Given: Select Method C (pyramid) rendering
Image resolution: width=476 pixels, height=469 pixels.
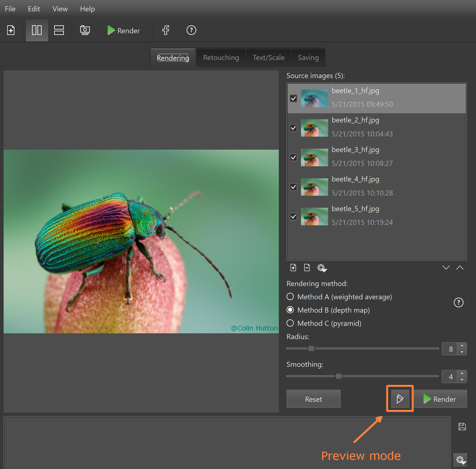Looking at the screenshot, I should [x=290, y=323].
